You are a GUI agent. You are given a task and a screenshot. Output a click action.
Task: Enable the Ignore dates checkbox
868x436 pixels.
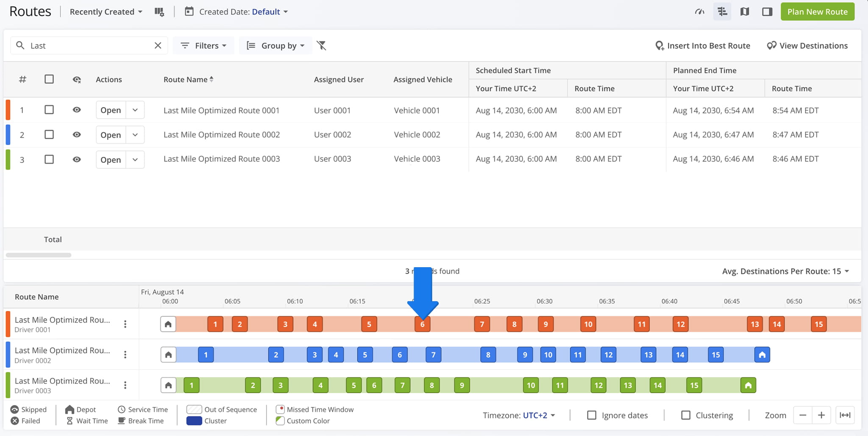592,415
